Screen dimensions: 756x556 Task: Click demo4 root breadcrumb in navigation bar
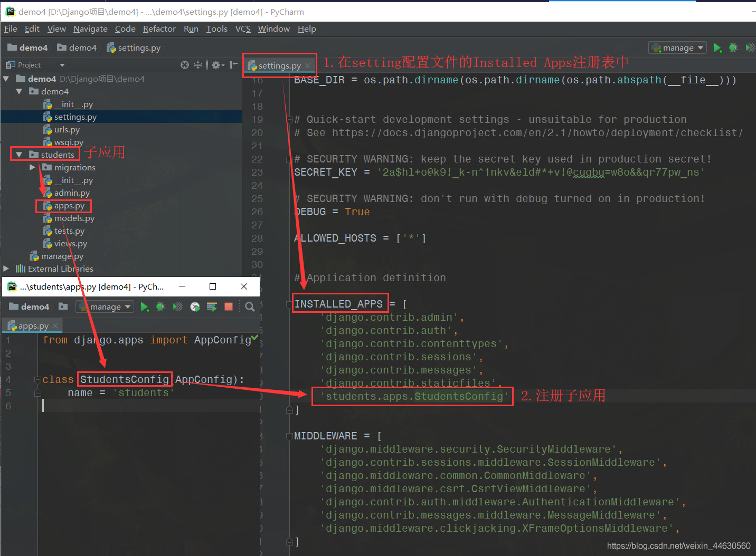(x=28, y=47)
